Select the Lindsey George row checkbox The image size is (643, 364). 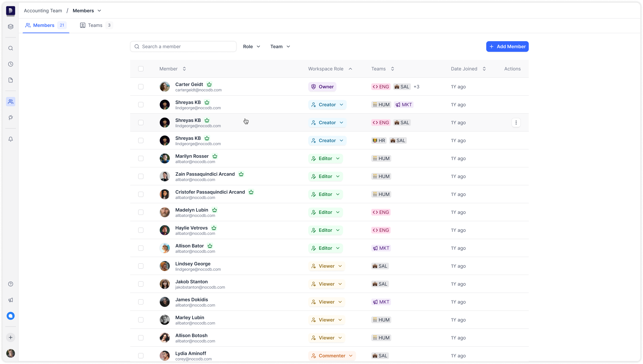click(141, 266)
